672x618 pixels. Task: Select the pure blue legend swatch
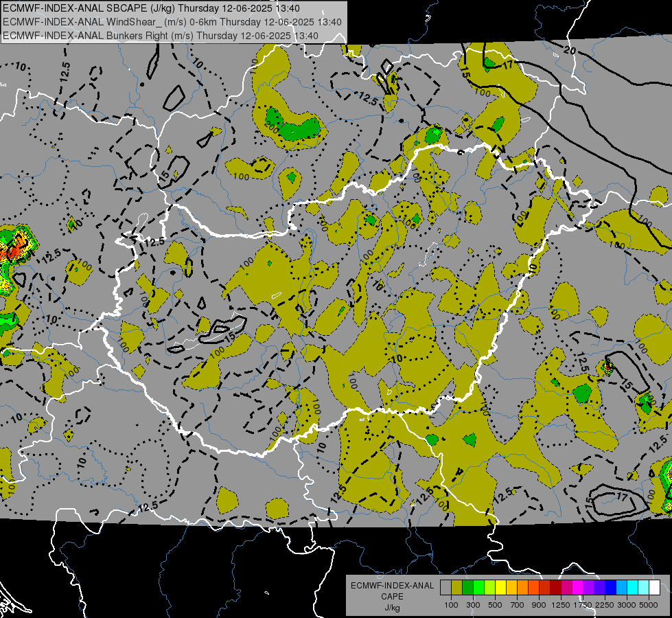coord(610,588)
